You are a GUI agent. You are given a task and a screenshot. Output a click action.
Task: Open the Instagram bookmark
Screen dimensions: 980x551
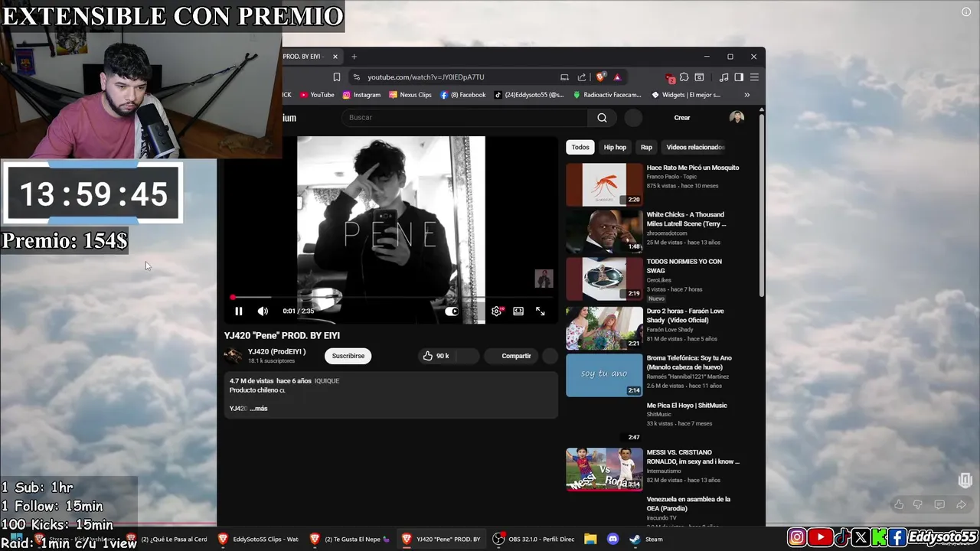[x=361, y=95]
